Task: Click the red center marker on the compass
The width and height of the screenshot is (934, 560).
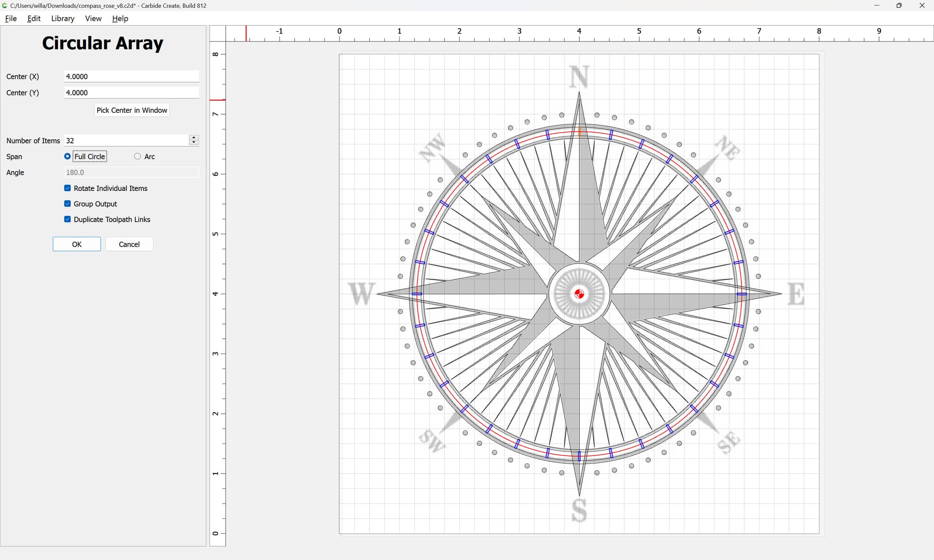Action: point(579,294)
